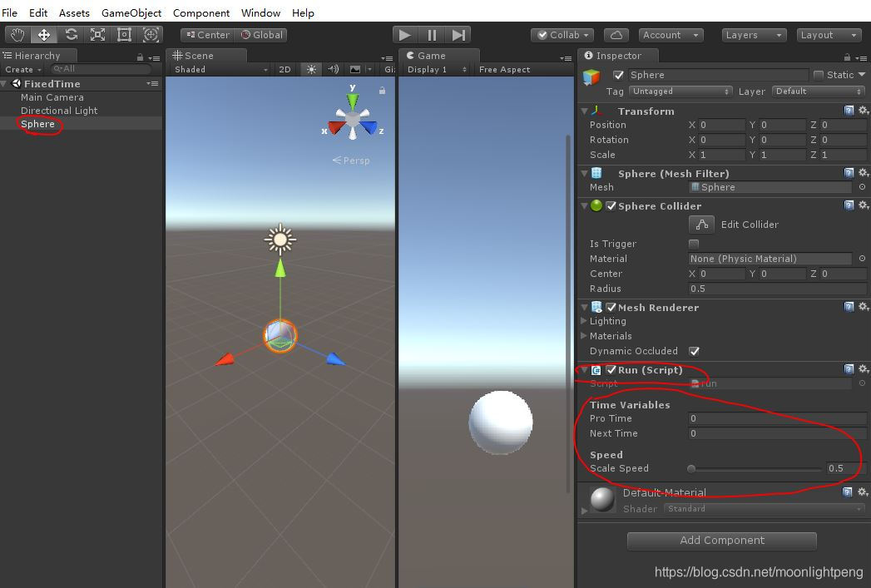871x588 pixels.
Task: Open the Display 1 dropdown
Action: [437, 69]
